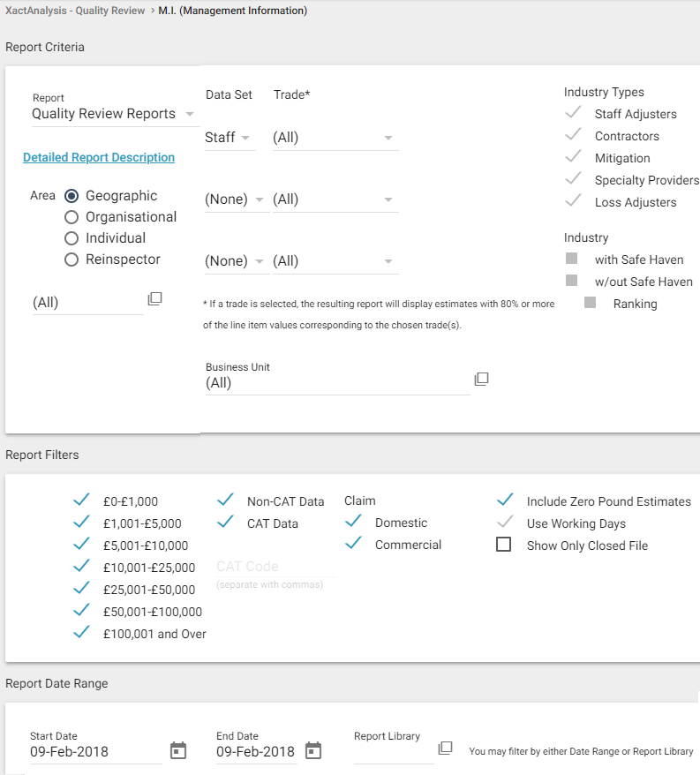
Task: Open the Business Unit selector icon
Action: click(x=481, y=379)
